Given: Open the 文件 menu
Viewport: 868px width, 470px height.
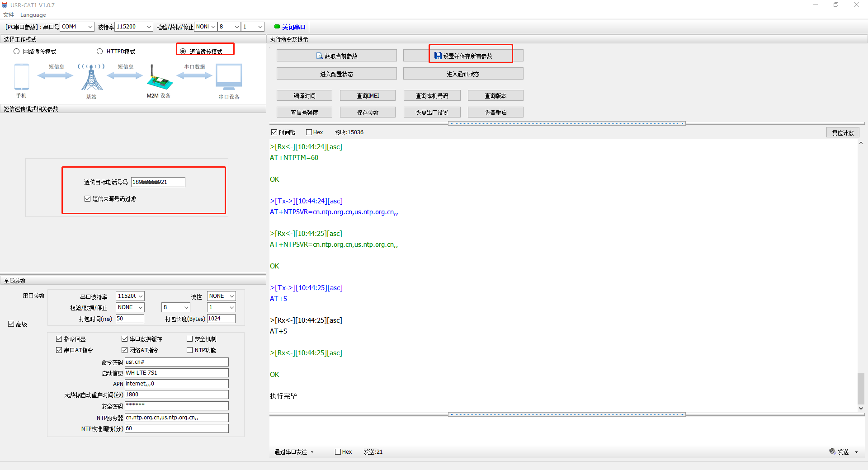Looking at the screenshot, I should pyautogui.click(x=9, y=15).
